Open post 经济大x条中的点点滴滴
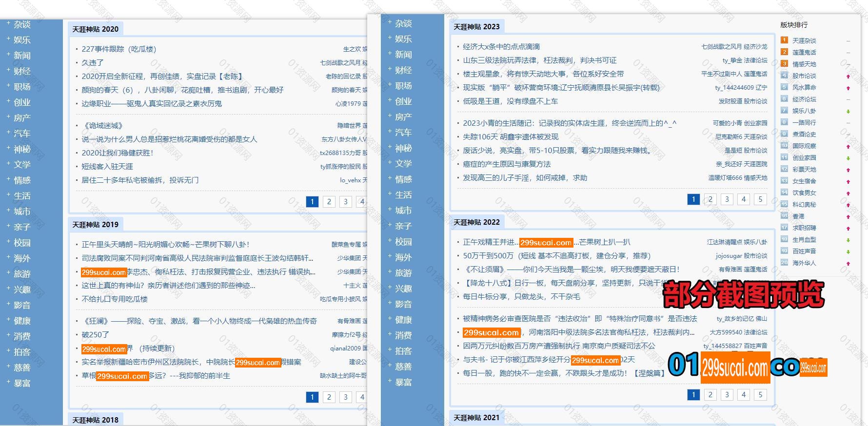 (x=501, y=47)
